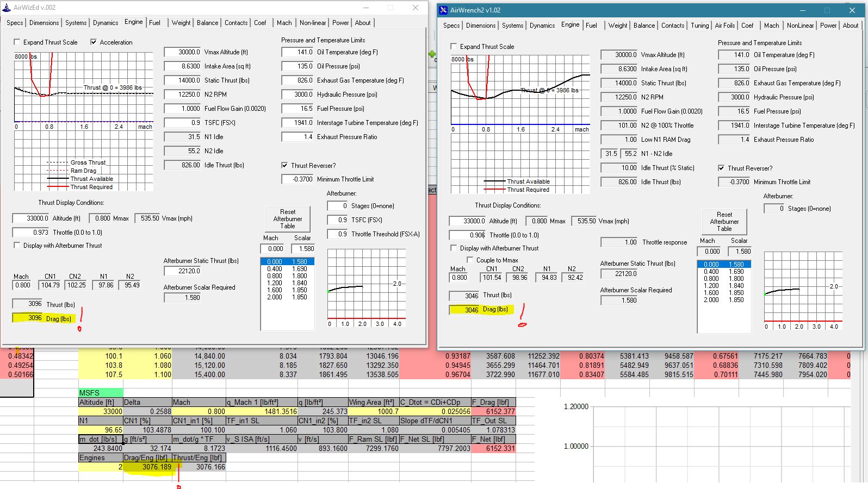Enable Expand Thrust Scale in AirWizEd
The width and height of the screenshot is (868, 489).
pyautogui.click(x=17, y=42)
